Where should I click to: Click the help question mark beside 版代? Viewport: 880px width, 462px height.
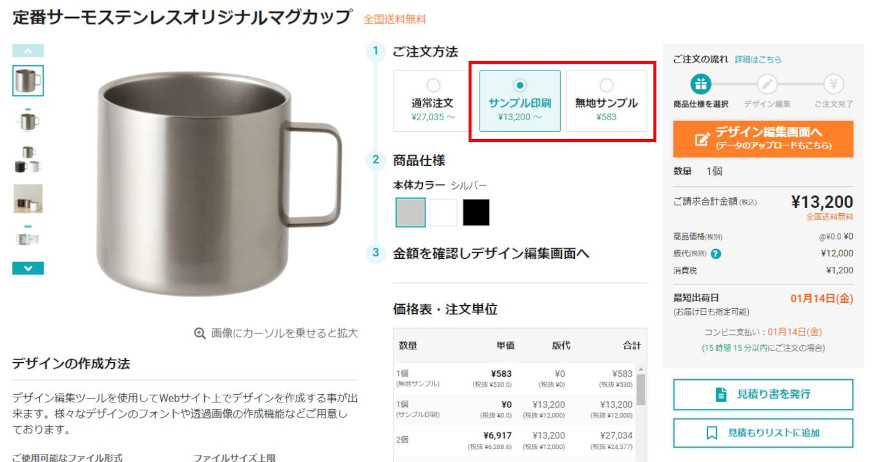(716, 254)
